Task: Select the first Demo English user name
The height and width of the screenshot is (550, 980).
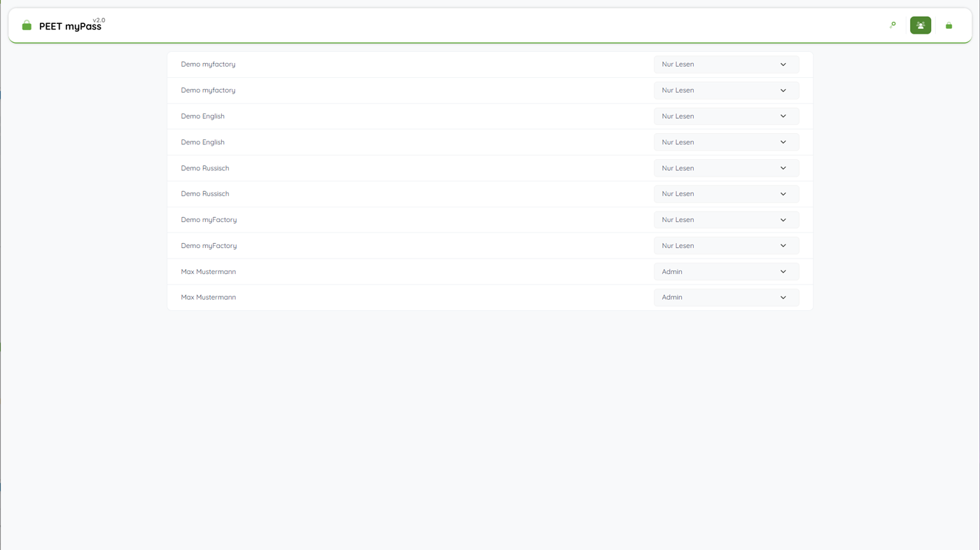Action: [202, 116]
